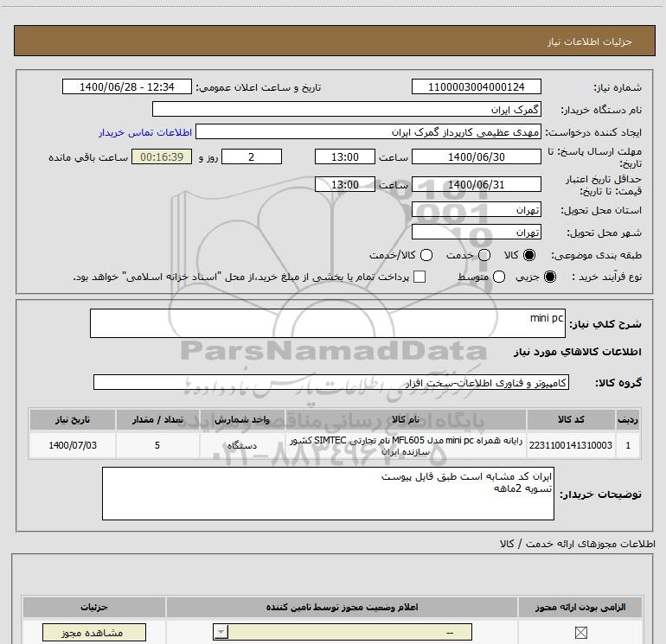Image resolution: width=666 pixels, height=644 pixels.
Task: Click the need number field 1100003004000124
Action: (x=476, y=87)
